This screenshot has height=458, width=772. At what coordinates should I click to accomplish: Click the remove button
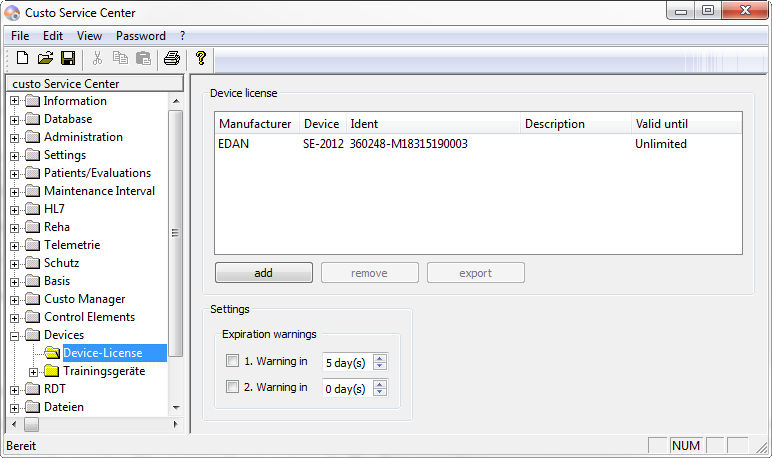[x=370, y=273]
